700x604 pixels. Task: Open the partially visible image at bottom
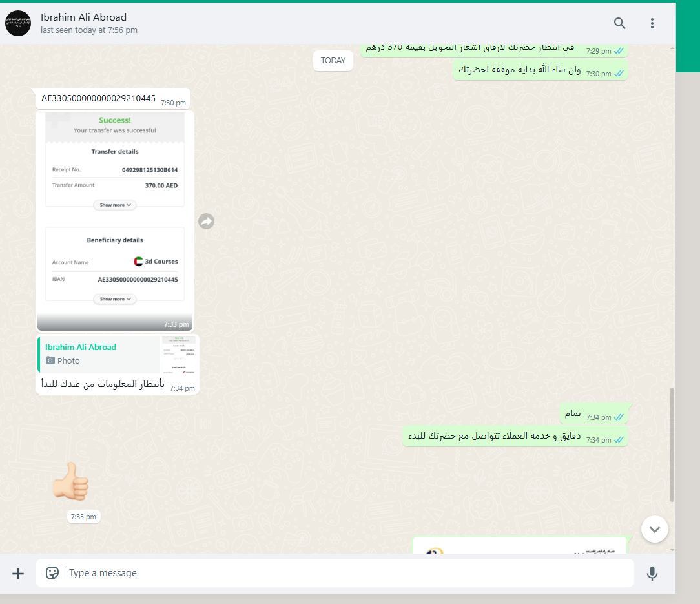point(520,545)
